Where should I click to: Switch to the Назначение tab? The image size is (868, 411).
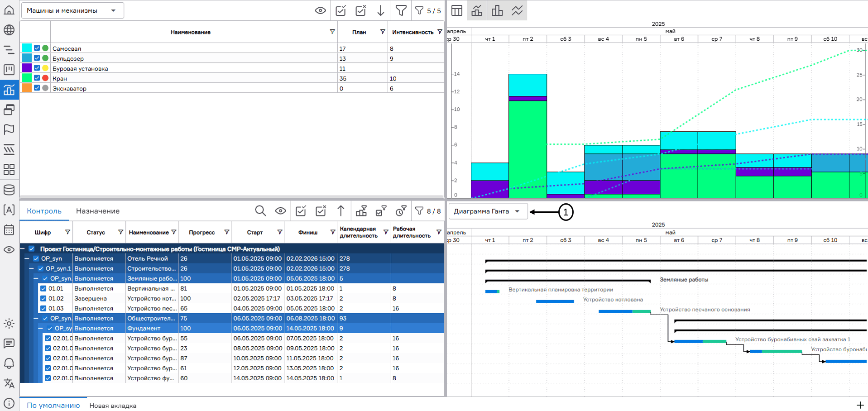[x=98, y=211]
